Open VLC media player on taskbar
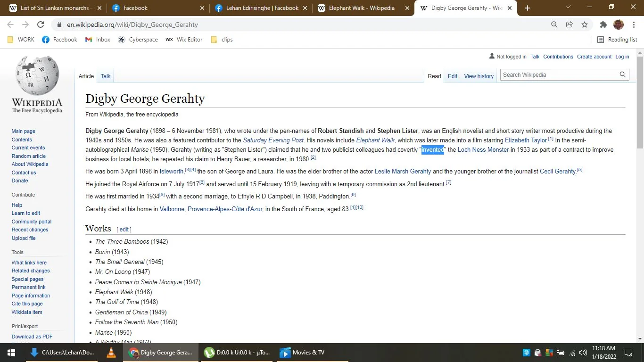 click(x=111, y=353)
